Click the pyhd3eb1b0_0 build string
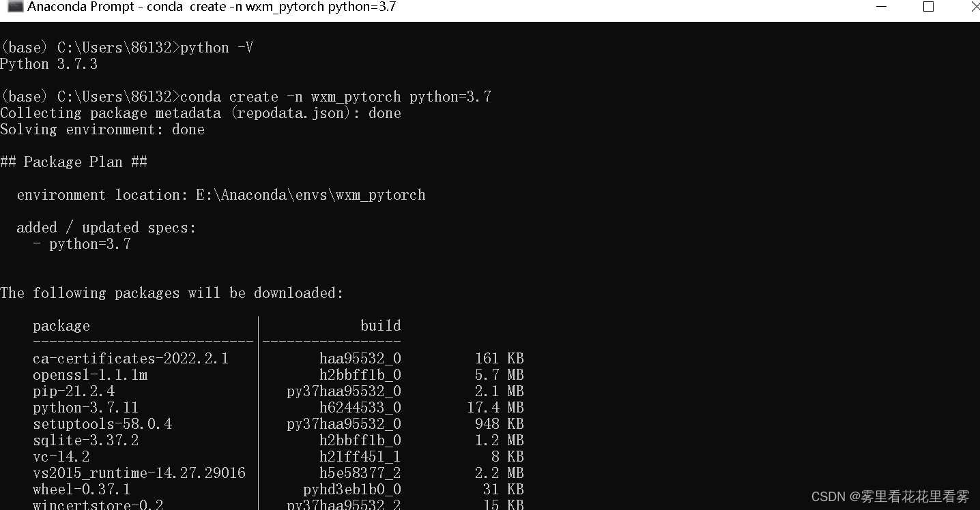 point(352,490)
